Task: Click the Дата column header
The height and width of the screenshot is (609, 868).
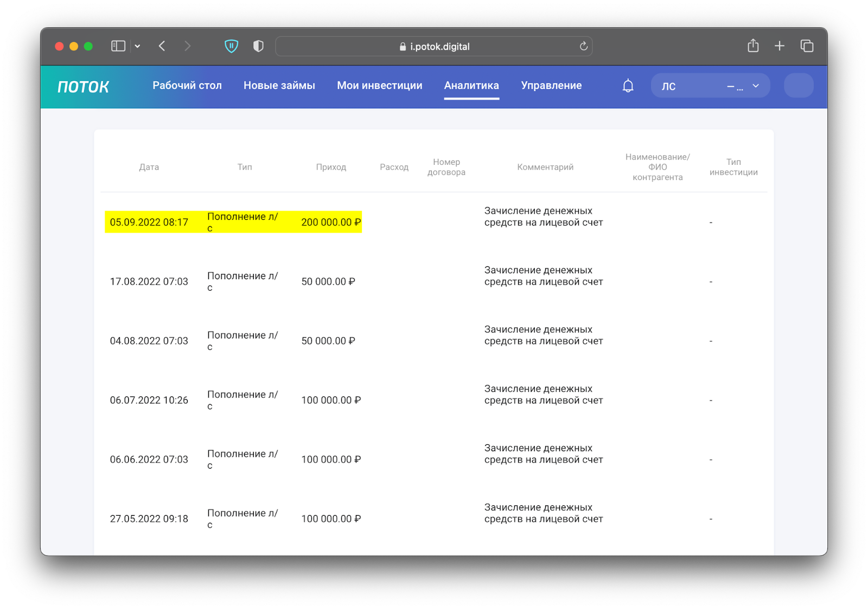Action: coord(149,167)
